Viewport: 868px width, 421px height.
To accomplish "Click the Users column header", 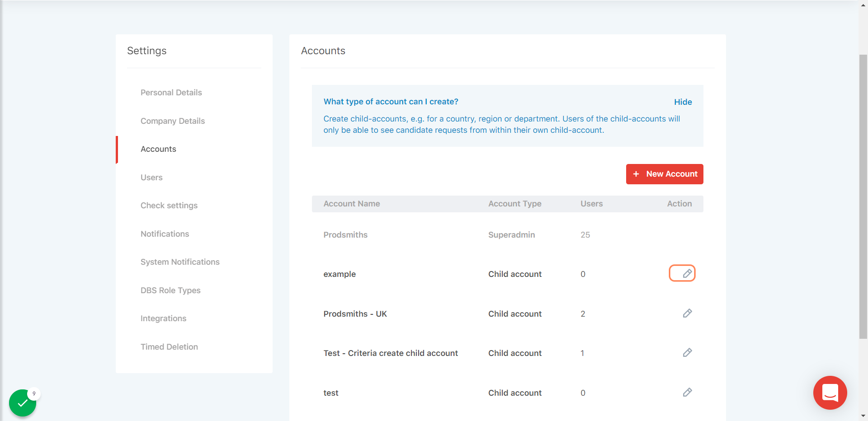I will 592,204.
